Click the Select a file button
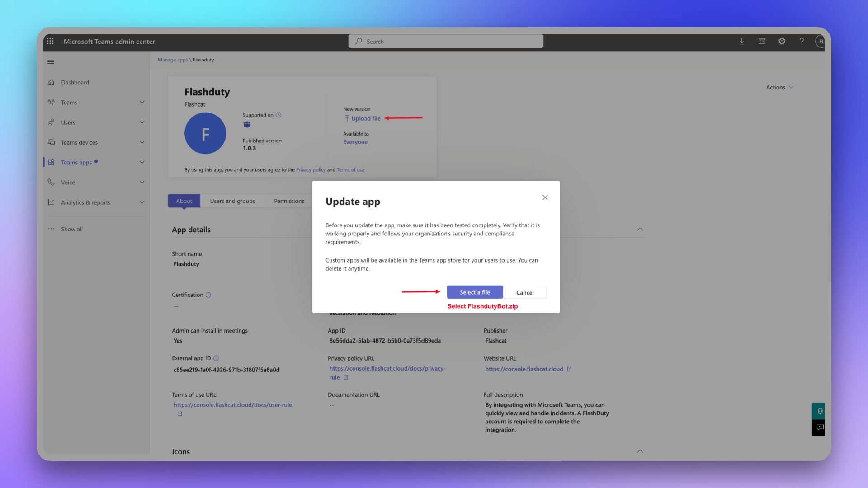868x488 pixels. (x=475, y=292)
